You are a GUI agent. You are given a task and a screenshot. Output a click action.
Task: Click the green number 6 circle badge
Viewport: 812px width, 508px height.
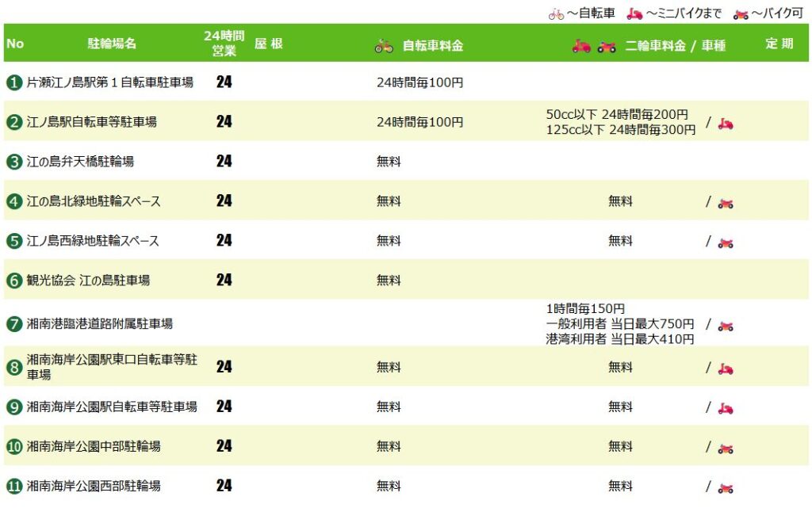14,281
